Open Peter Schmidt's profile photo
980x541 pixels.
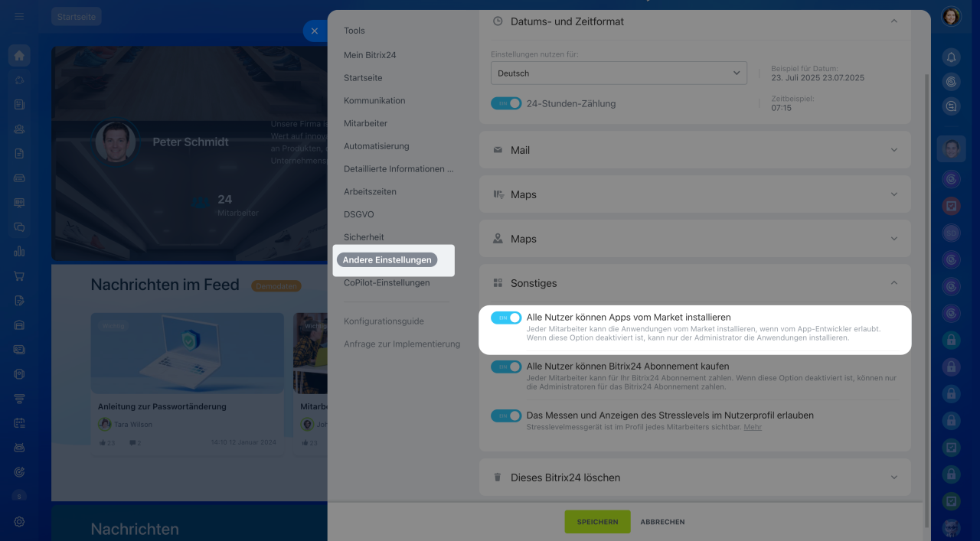tap(116, 142)
